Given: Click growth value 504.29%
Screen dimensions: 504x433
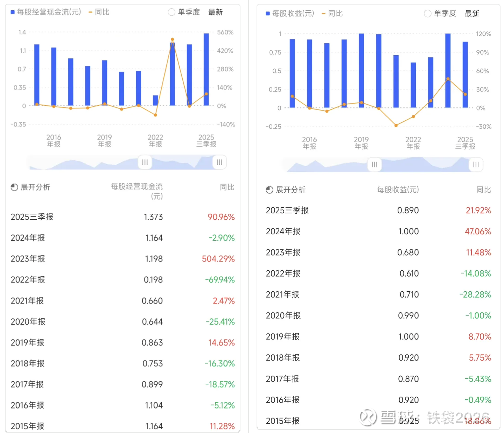Looking at the screenshot, I should point(218,259).
